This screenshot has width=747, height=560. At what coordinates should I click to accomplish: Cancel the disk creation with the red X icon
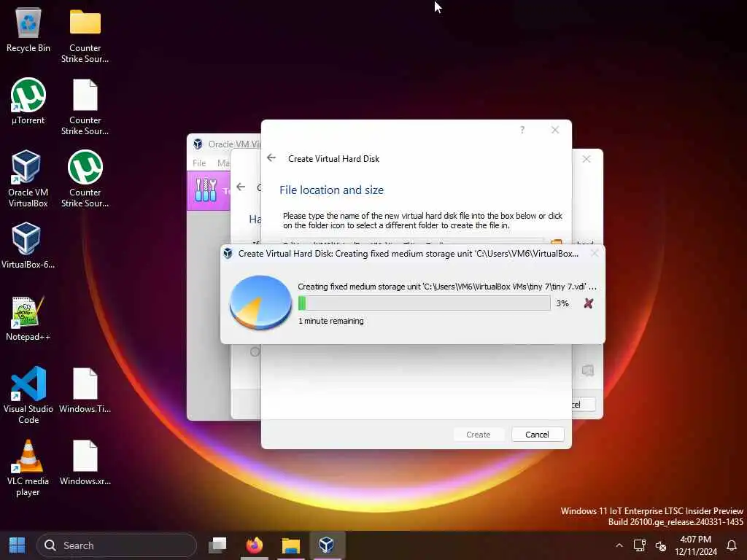click(589, 303)
